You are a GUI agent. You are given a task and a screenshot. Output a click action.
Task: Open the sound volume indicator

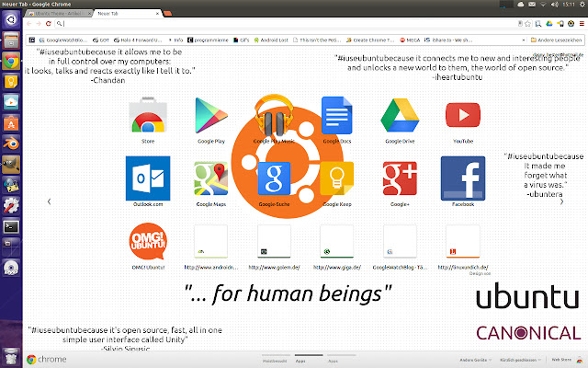click(x=555, y=5)
